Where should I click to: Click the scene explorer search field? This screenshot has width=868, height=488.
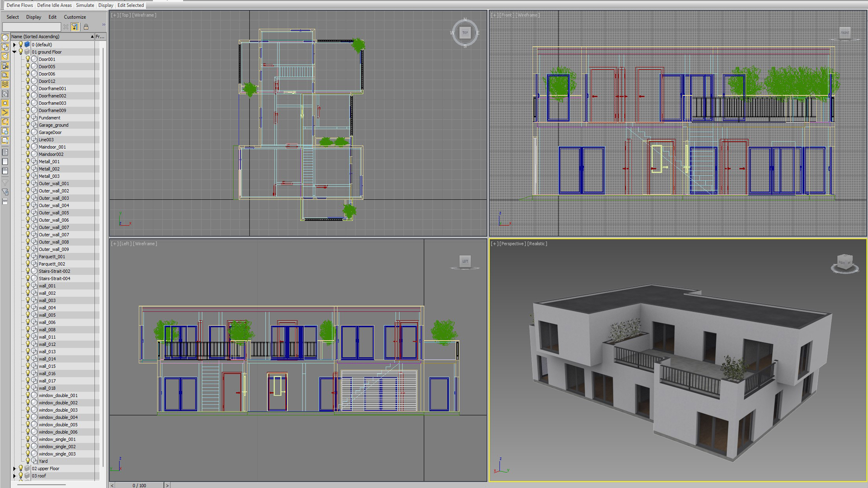(x=32, y=27)
